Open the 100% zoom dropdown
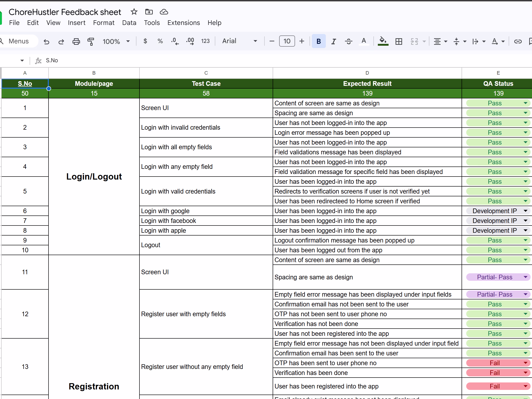The width and height of the screenshot is (532, 399). tap(116, 41)
